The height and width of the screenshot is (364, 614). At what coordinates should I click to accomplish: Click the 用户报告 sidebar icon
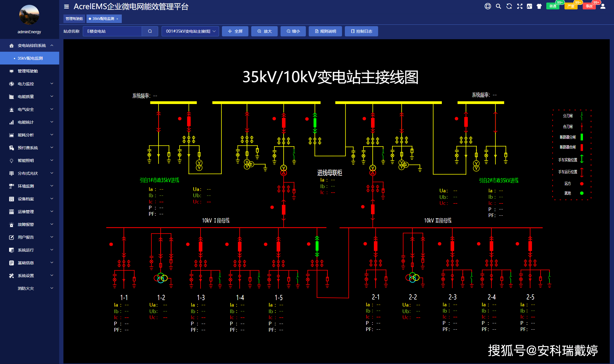point(11,237)
